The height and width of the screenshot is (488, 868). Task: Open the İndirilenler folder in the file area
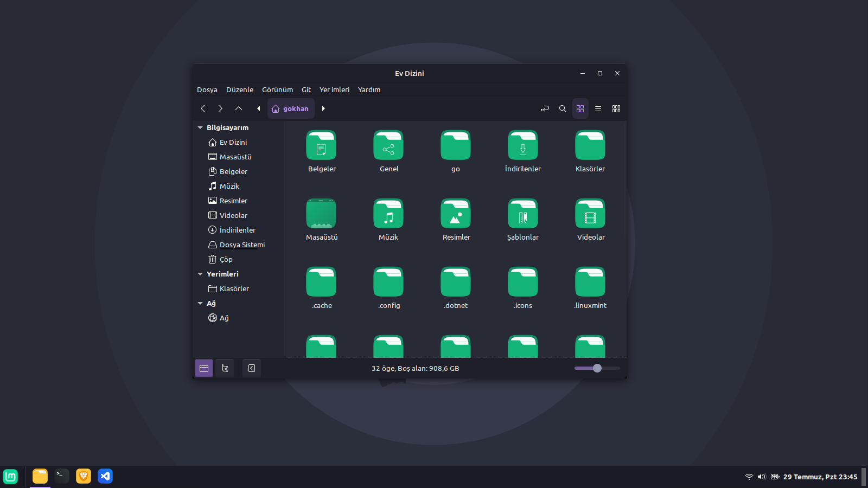[522, 145]
